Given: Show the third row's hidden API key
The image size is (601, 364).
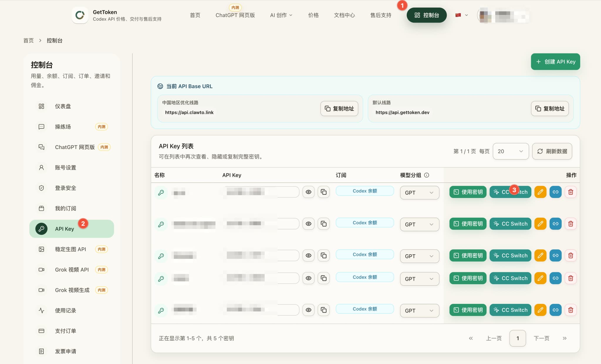Looking at the screenshot, I should pyautogui.click(x=308, y=255).
